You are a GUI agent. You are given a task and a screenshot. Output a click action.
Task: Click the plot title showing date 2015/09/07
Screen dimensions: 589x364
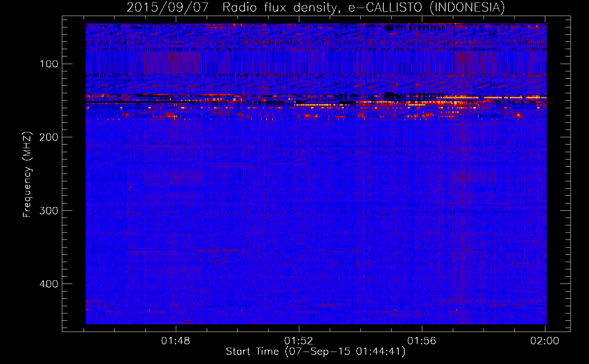coord(316,8)
